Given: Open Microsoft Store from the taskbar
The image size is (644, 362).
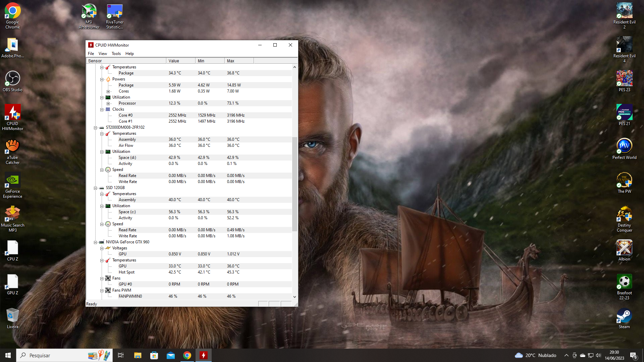Looking at the screenshot, I should [154, 355].
